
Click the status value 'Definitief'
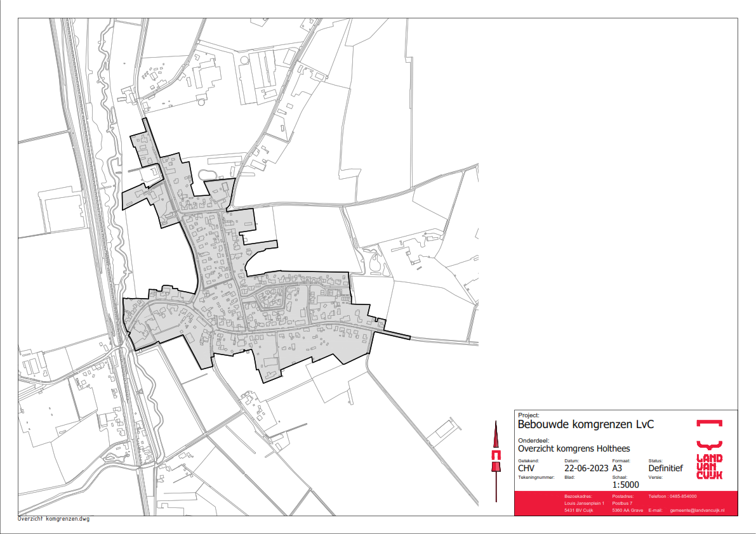665,469
